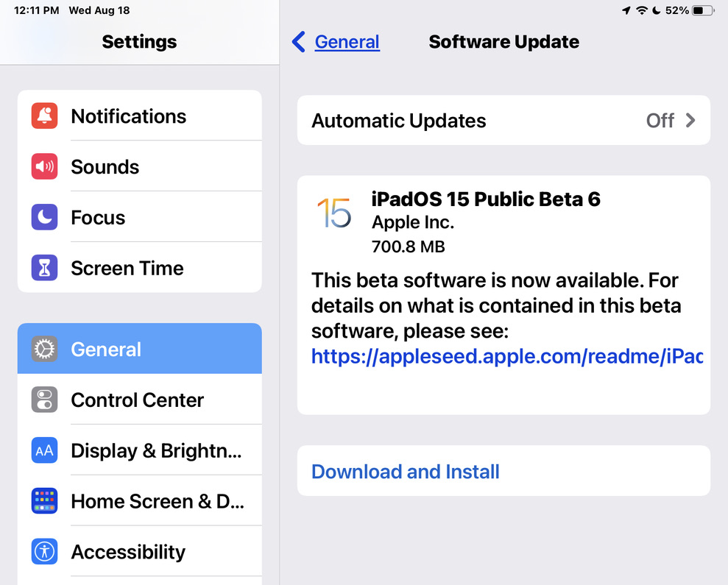Tap the Control Center toggles icon

(45, 400)
